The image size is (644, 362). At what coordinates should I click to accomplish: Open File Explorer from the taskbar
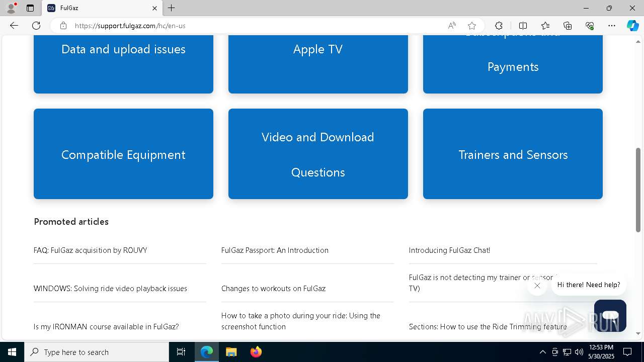tap(231, 352)
